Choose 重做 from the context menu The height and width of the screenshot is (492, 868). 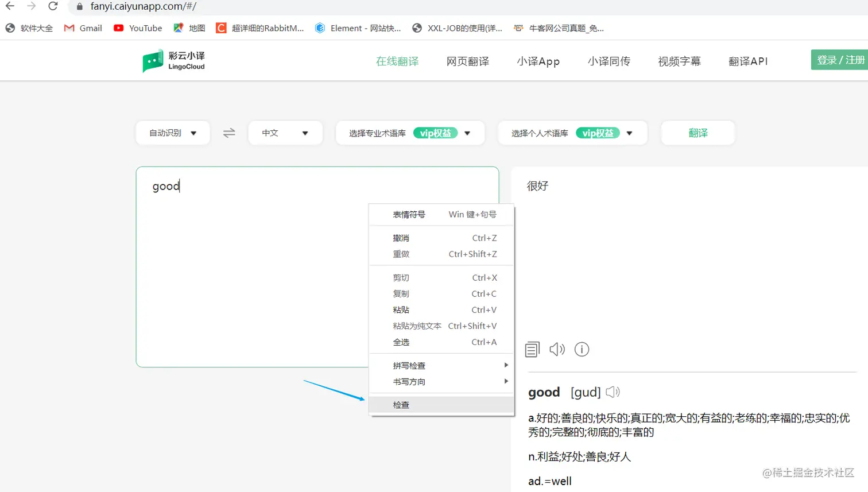coord(441,254)
